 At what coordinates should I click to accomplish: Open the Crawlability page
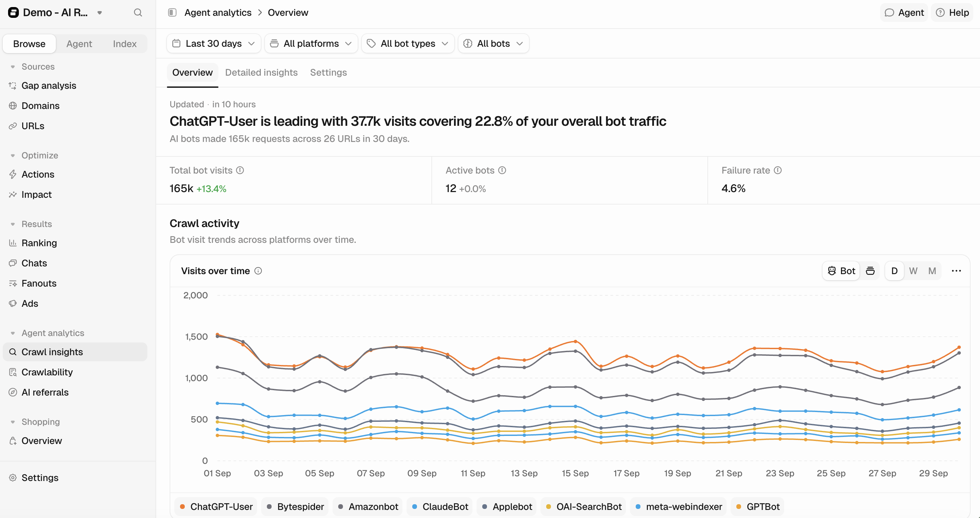pyautogui.click(x=47, y=372)
